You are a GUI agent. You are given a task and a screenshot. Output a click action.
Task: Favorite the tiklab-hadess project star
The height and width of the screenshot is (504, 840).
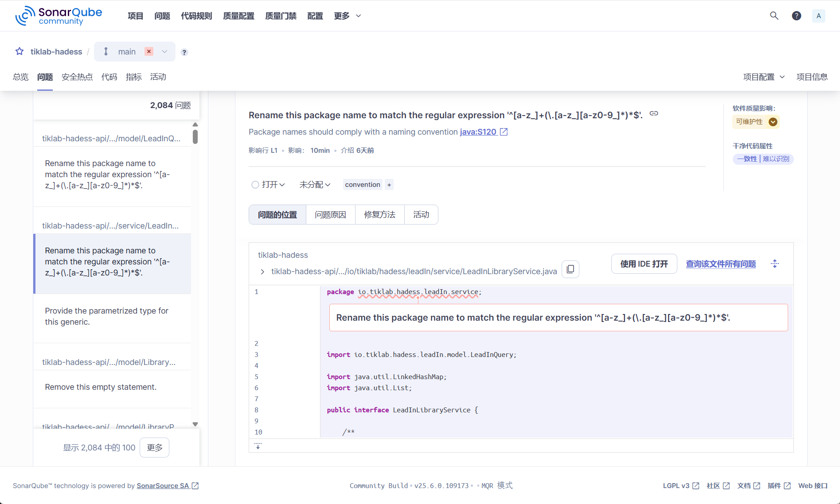(20, 51)
